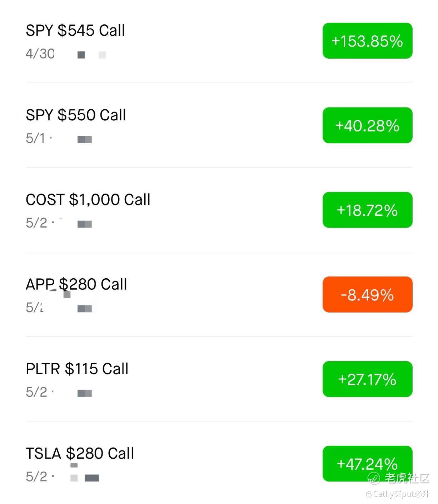Click the Tiger community logo watermark icon
The height and width of the screenshot is (504, 438).
click(374, 478)
